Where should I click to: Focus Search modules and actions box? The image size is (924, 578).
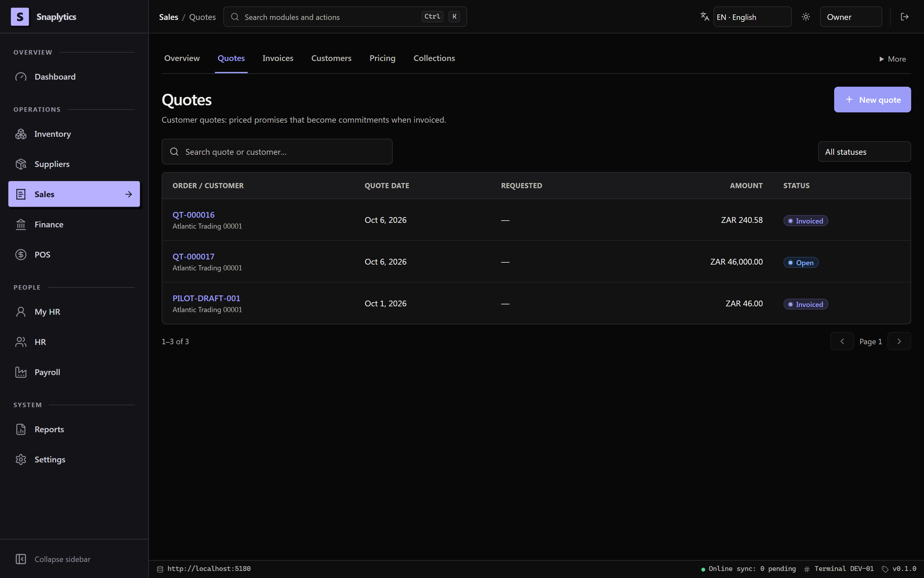tap(345, 17)
